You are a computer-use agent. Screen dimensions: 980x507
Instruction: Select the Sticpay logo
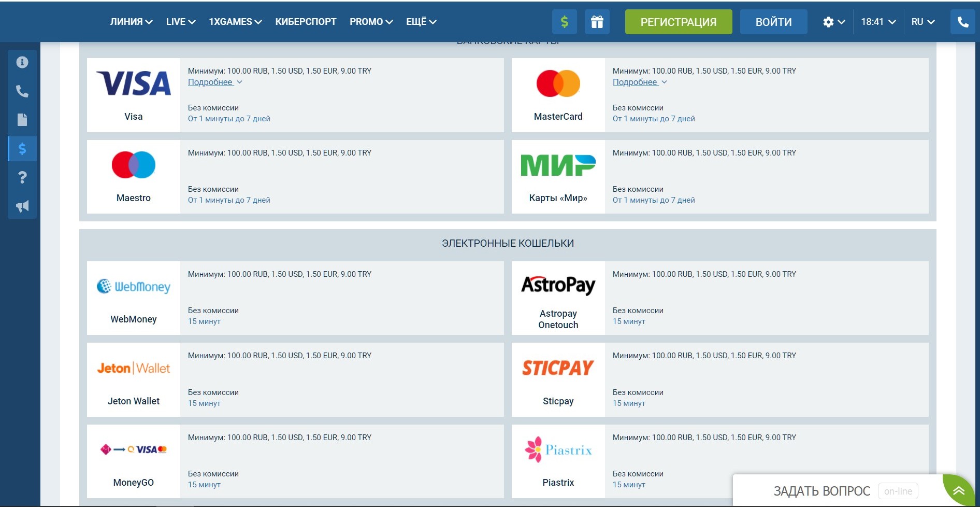558,368
